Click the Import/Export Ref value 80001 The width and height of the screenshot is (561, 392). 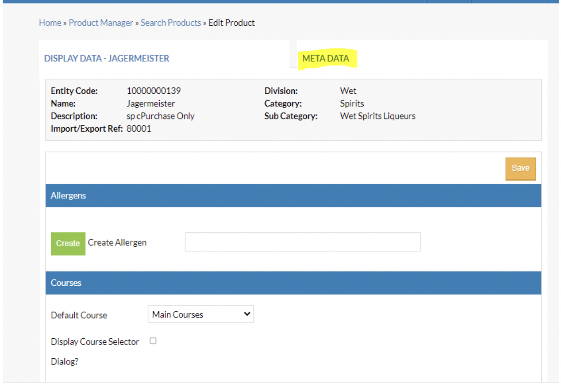coord(139,129)
